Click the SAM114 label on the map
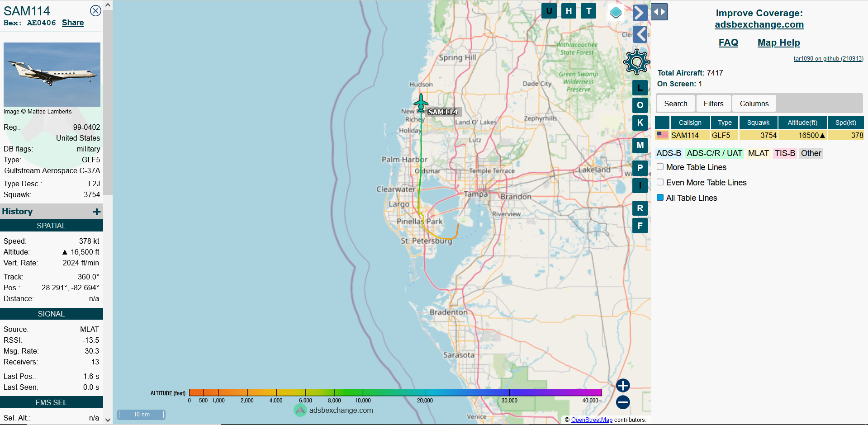 [x=443, y=112]
